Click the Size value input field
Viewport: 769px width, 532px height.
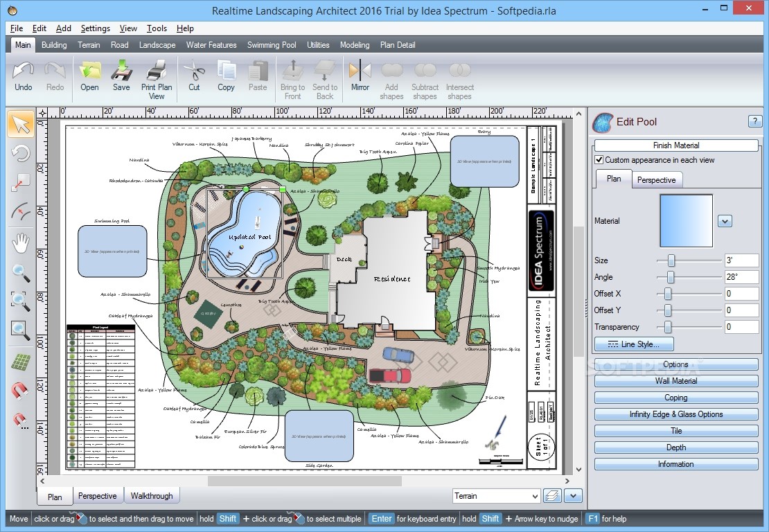741,260
